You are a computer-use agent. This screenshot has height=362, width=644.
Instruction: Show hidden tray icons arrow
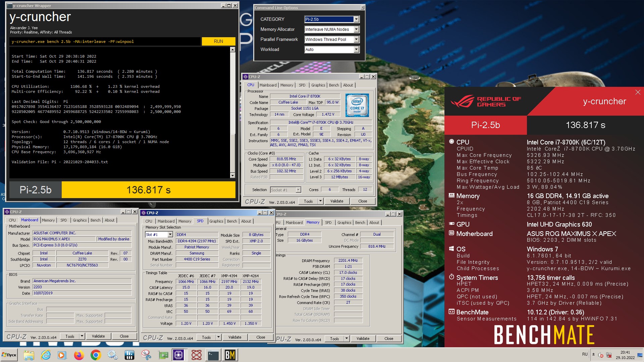593,355
